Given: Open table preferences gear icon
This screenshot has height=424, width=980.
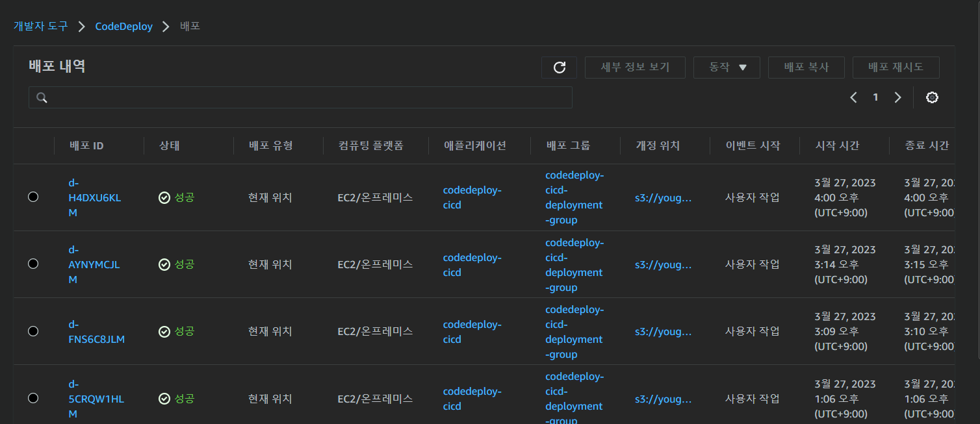Looking at the screenshot, I should pos(932,97).
